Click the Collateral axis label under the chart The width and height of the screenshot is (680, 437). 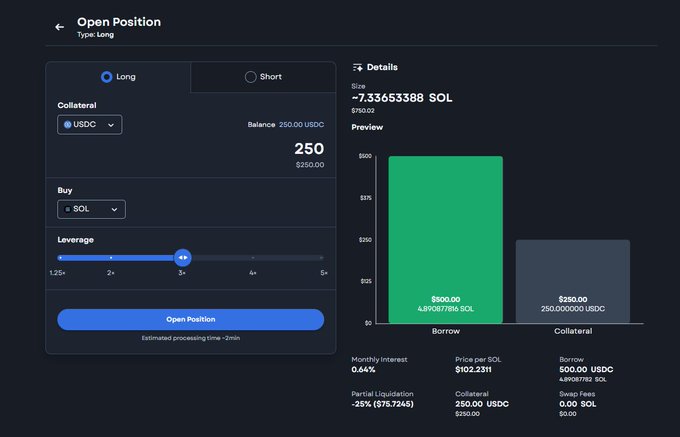573,331
